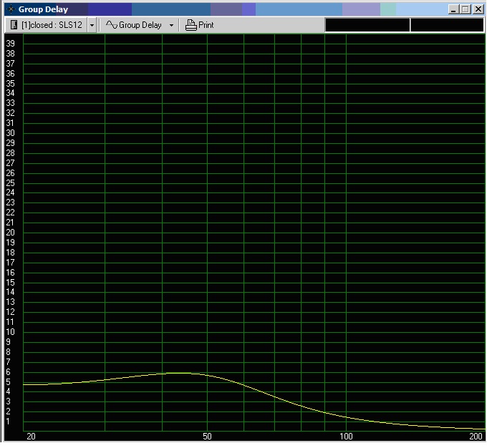Screen dimensions: 487x448
Task: Click the speaker box icon beside [1]closed : SLS12
Action: [x=14, y=25]
